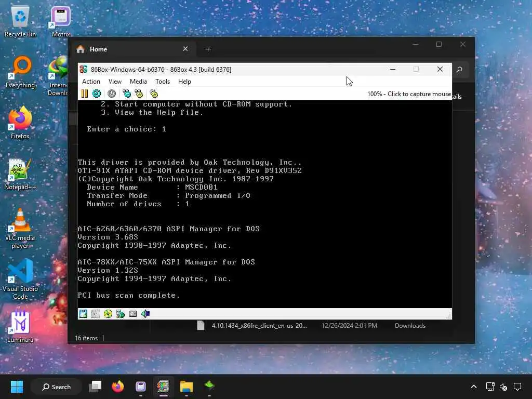Click the sound speaker status icon
The height and width of the screenshot is (399, 532).
[145, 314]
